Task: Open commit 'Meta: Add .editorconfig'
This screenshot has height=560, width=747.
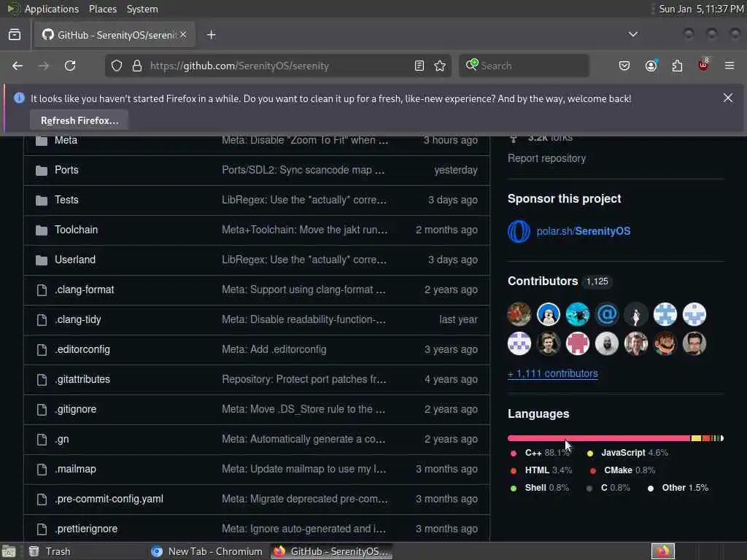Action: pos(274,349)
